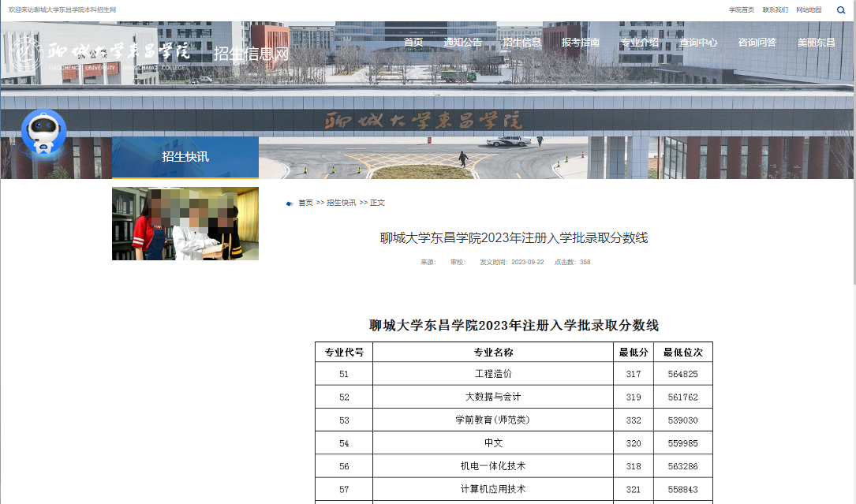Click the rank value 559985
Screen dimensions: 856x504
pyautogui.click(x=683, y=443)
